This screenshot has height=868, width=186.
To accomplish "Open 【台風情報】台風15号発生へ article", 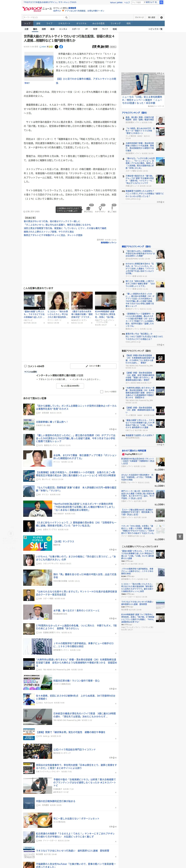I will point(76,474).
